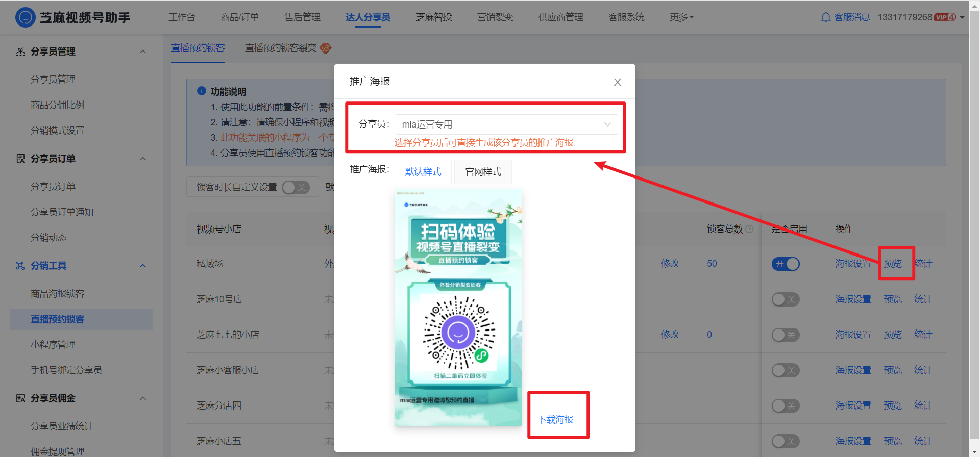Click 海报设置 in the 芝麻分店四 row
980x457 pixels.
(x=853, y=405)
